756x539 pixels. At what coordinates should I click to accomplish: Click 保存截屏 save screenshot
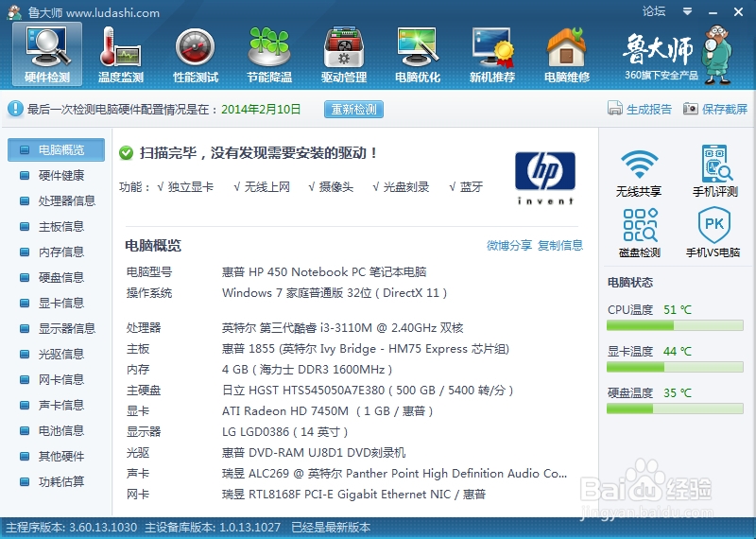(x=715, y=109)
